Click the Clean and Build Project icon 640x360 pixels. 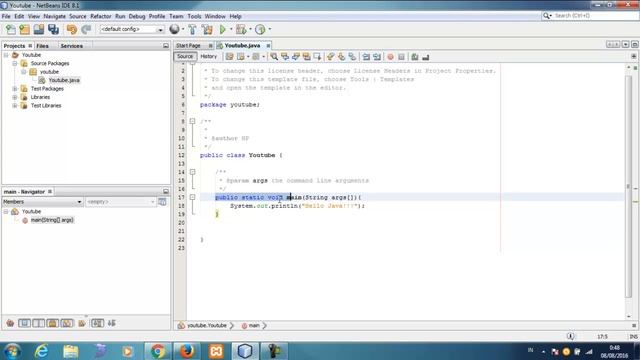(207, 29)
